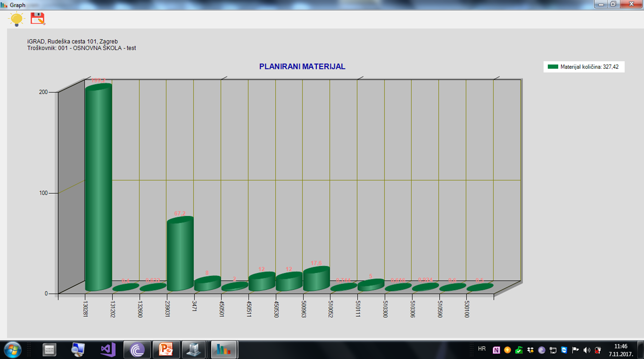Image resolution: width=644 pixels, height=359 pixels.
Task: Click the OneNote tray icon
Action: pos(496,350)
